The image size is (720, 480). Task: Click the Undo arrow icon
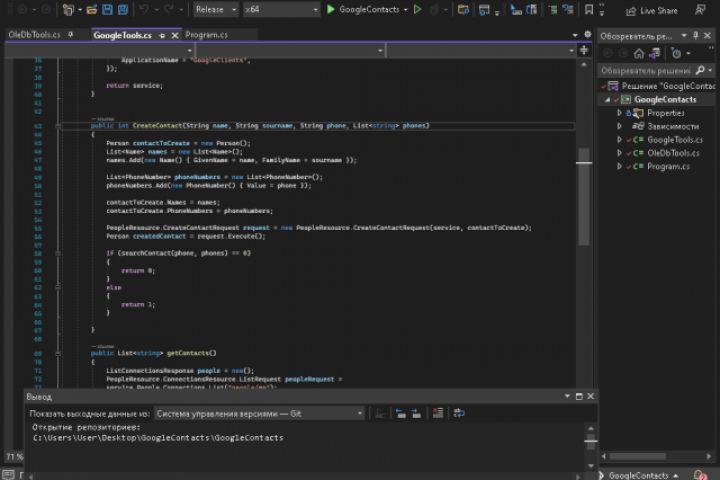coord(144,9)
